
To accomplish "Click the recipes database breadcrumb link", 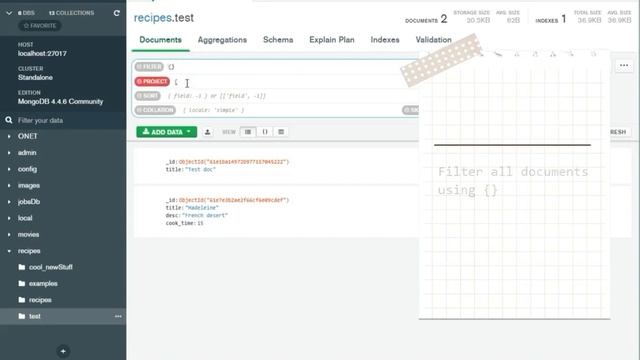I will [153, 18].
